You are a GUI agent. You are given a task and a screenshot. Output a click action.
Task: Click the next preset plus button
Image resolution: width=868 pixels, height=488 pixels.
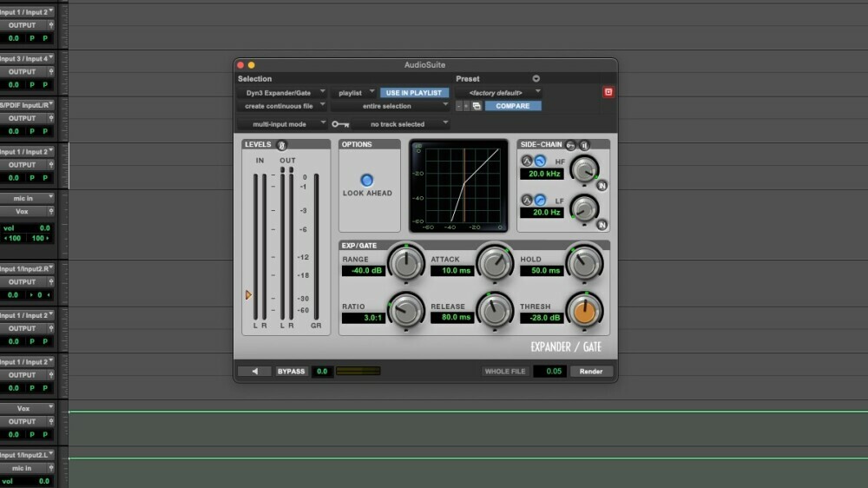tap(466, 106)
